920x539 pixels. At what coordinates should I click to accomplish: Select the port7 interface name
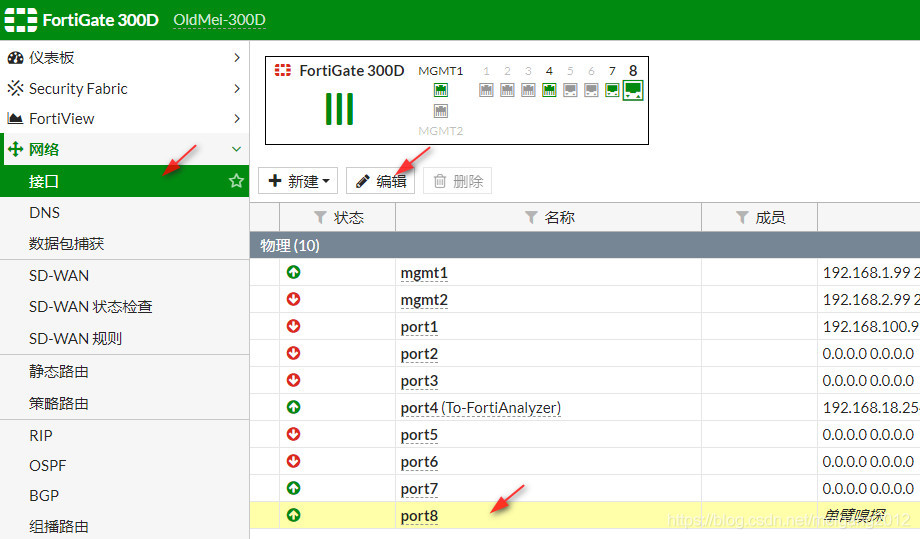pos(419,489)
